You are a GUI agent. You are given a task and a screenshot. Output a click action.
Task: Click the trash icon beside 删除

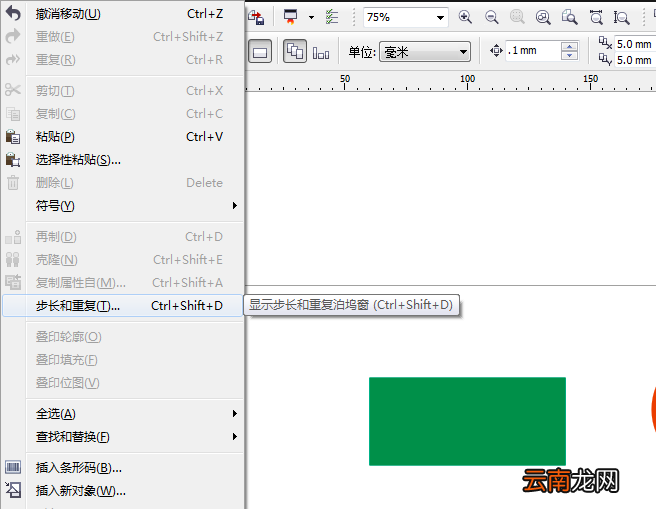click(x=13, y=182)
